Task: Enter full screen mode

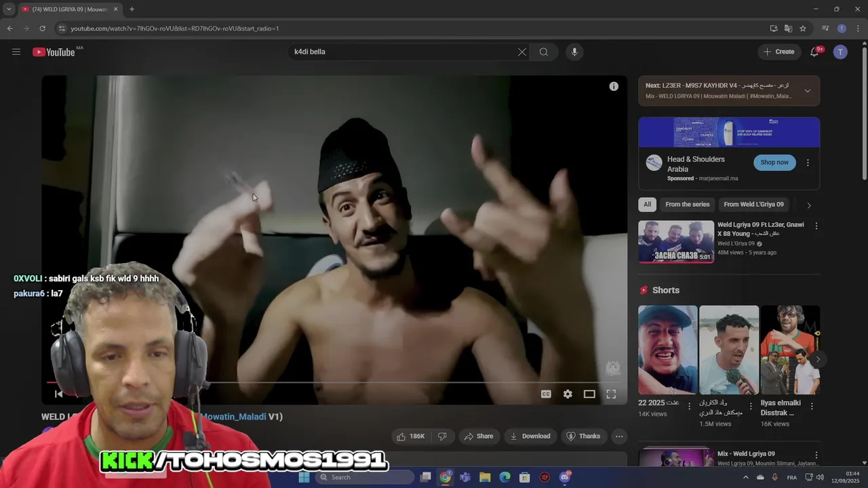Action: coord(611,394)
